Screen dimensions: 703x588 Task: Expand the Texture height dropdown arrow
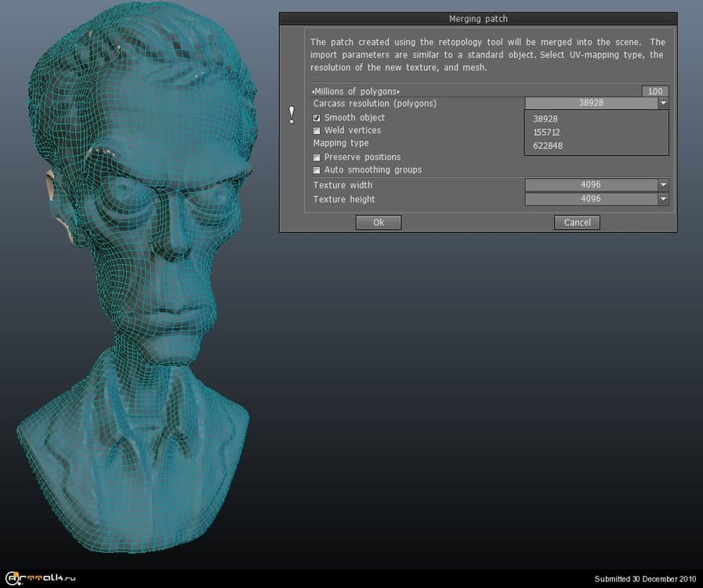tap(663, 199)
